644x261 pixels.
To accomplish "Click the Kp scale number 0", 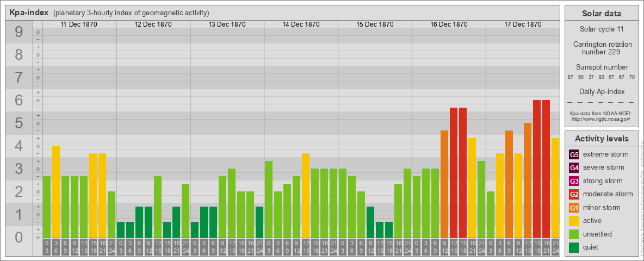I will click(x=18, y=237).
